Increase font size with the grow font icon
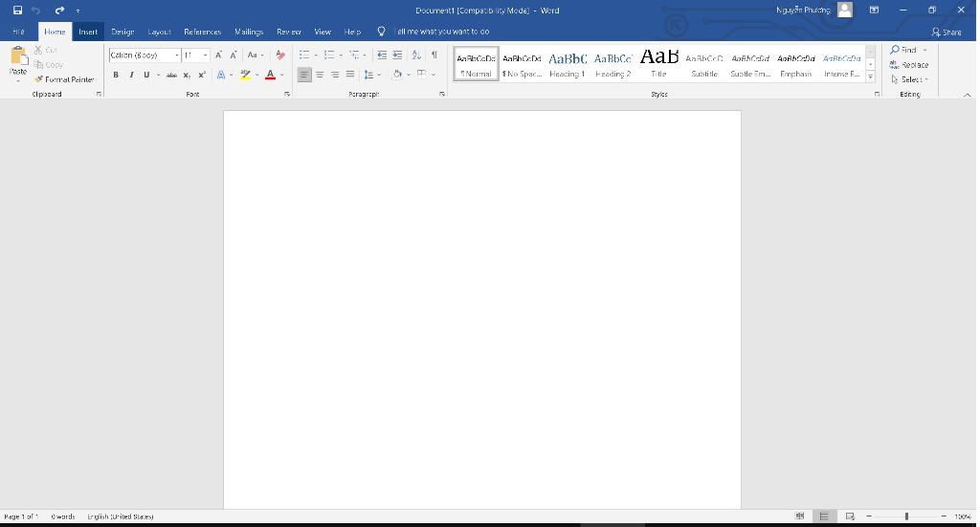The height and width of the screenshot is (527, 980). tap(218, 55)
